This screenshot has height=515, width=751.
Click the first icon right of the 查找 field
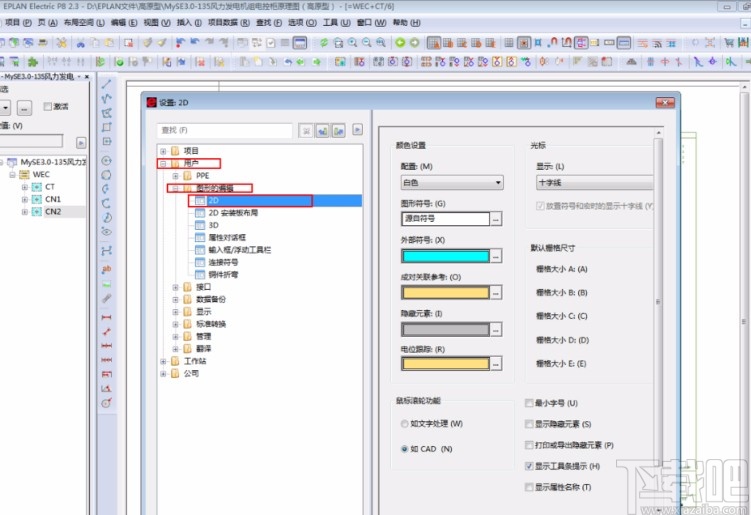tap(306, 130)
